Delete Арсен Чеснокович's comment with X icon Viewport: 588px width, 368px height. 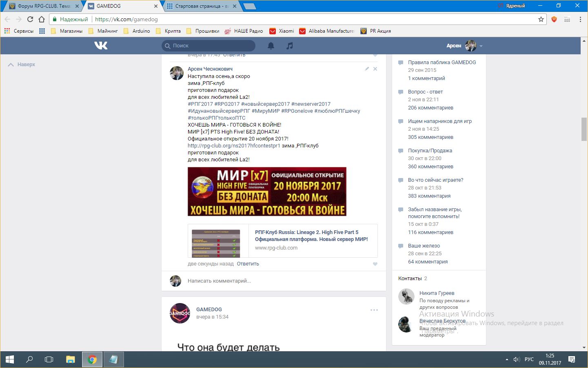pos(375,69)
